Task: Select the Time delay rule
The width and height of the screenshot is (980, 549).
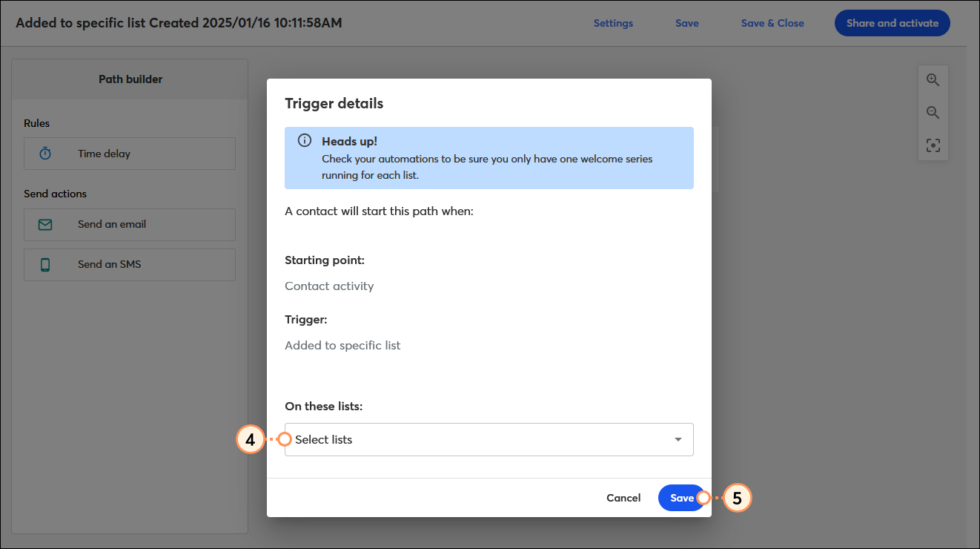Action: (x=130, y=154)
